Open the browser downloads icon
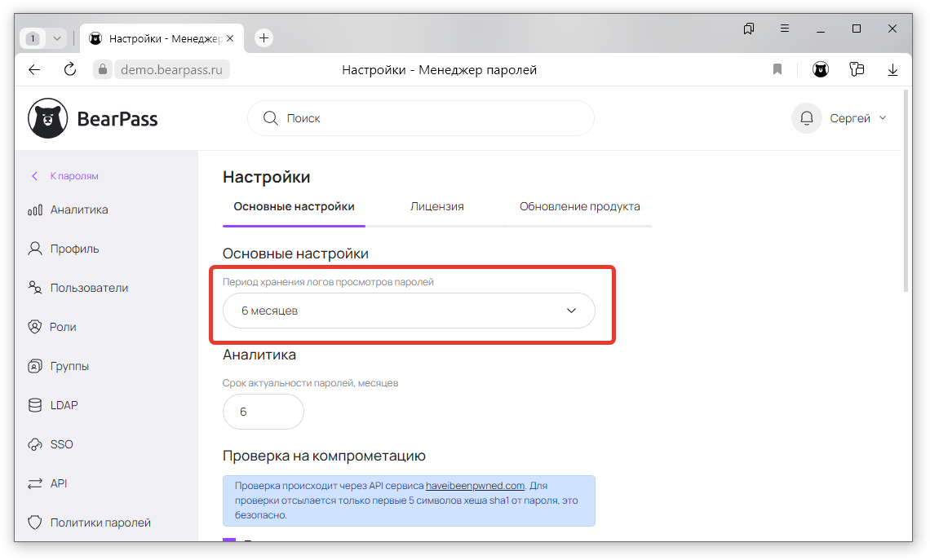This screenshot has width=930, height=560. click(892, 70)
